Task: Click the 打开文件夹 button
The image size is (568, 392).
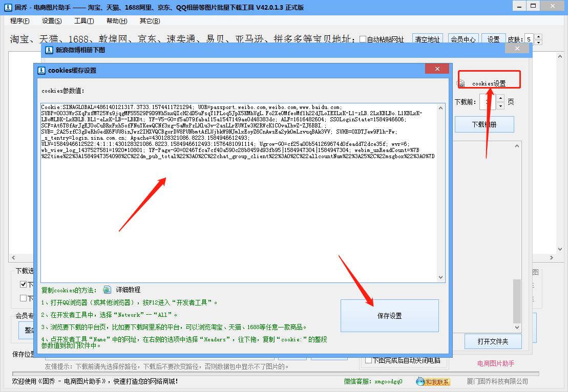Action: point(493,341)
